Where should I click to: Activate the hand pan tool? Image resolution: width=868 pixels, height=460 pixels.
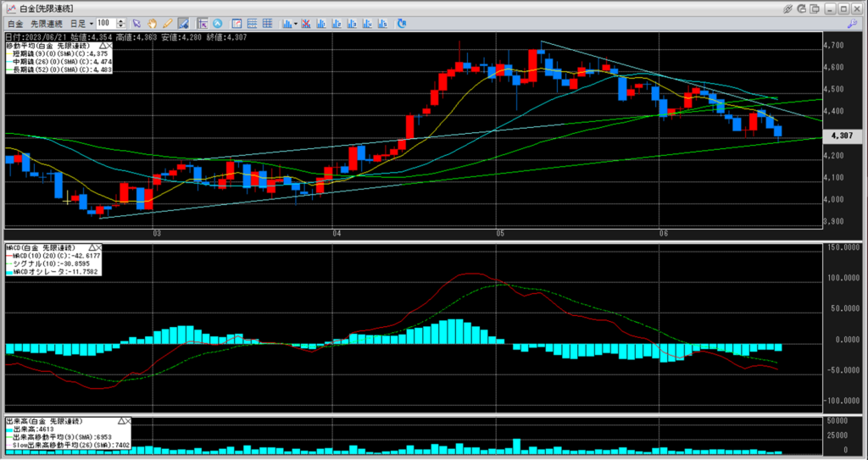[153, 23]
